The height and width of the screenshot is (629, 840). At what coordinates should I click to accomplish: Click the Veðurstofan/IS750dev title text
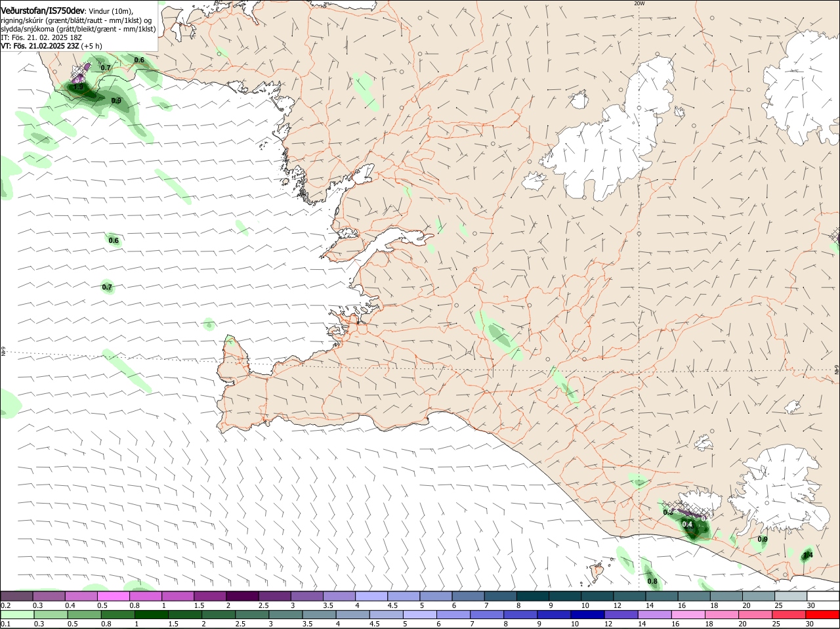tap(43, 11)
